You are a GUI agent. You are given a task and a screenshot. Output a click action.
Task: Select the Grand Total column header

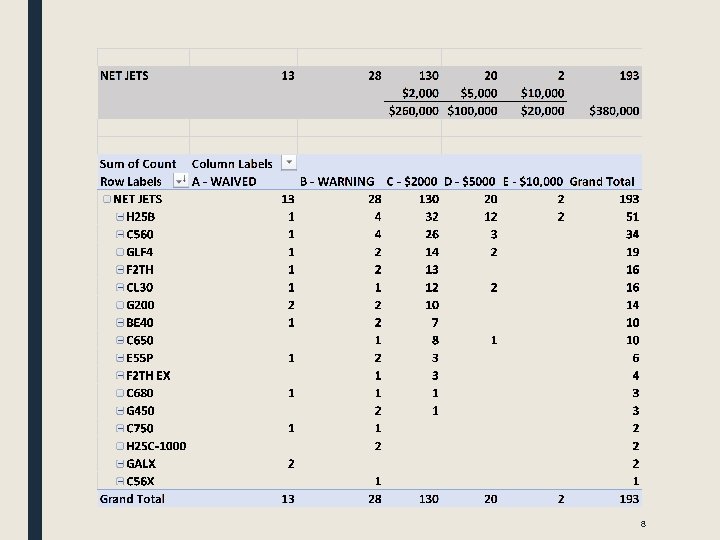pos(602,182)
